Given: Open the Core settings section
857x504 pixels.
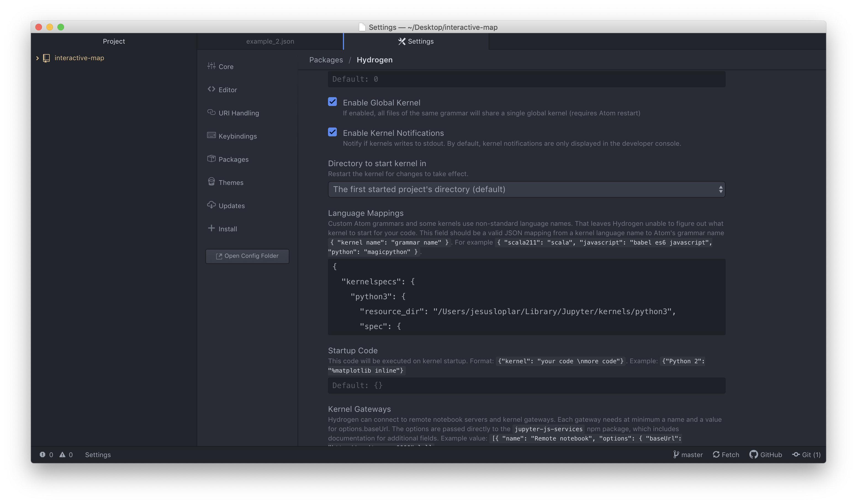Looking at the screenshot, I should tap(226, 67).
